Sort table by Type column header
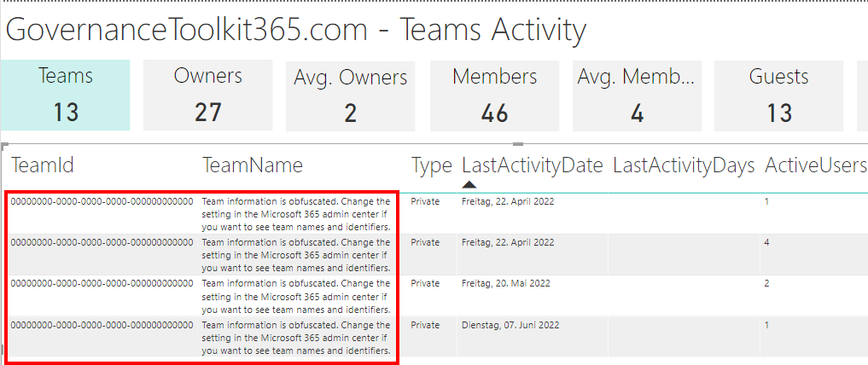Screen dimensions: 868x365 (x=431, y=165)
